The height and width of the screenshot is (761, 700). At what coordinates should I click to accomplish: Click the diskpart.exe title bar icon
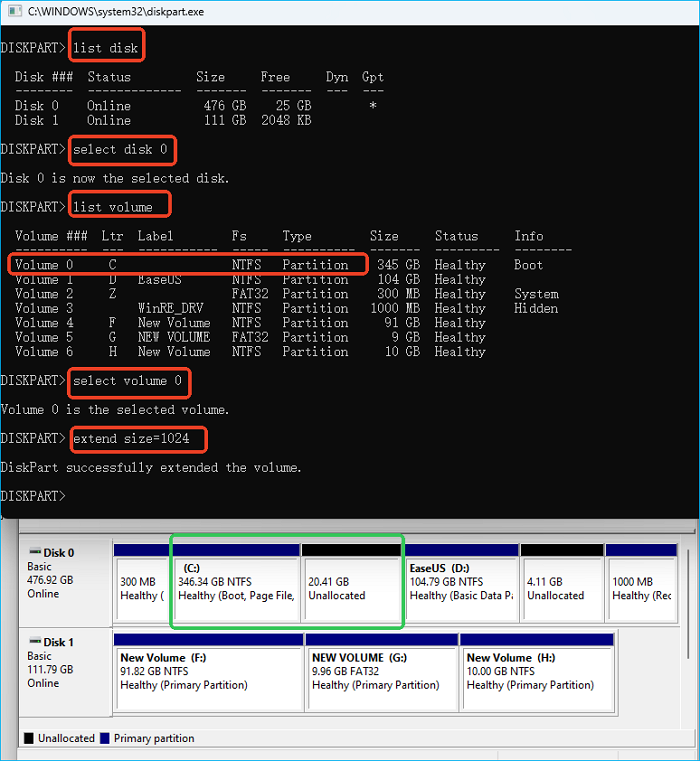pos(11,12)
